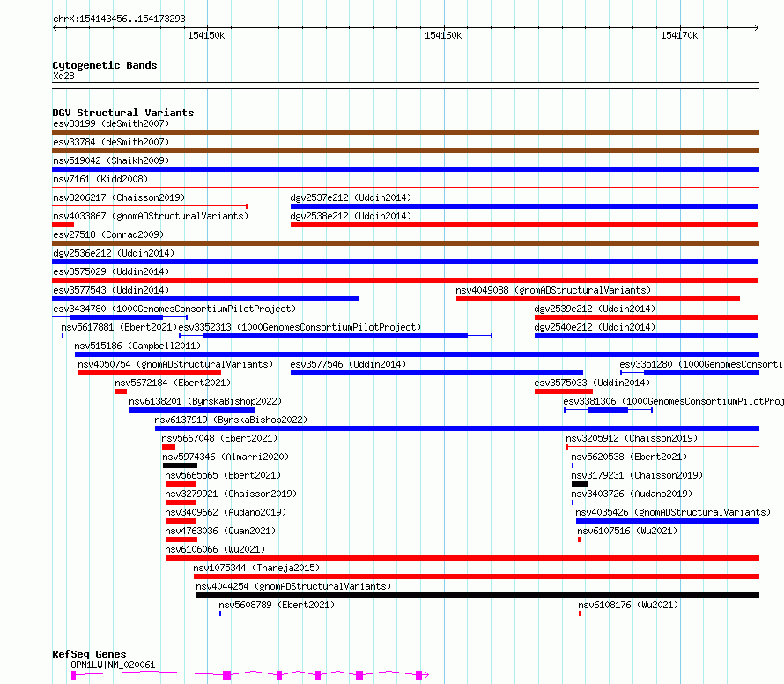This screenshot has height=684, width=784.
Task: Select esv3351280 1000Genomes label
Action: [x=701, y=364]
